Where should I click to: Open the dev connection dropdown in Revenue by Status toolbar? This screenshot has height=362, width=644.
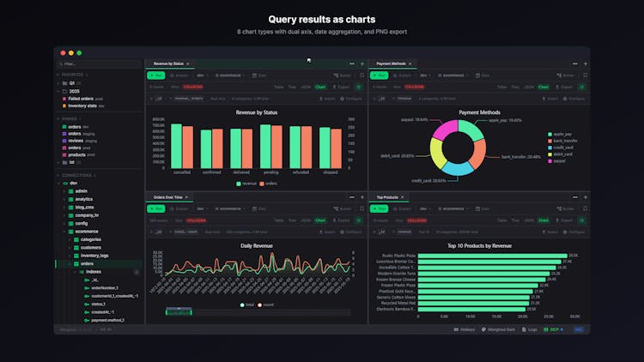pyautogui.click(x=202, y=75)
